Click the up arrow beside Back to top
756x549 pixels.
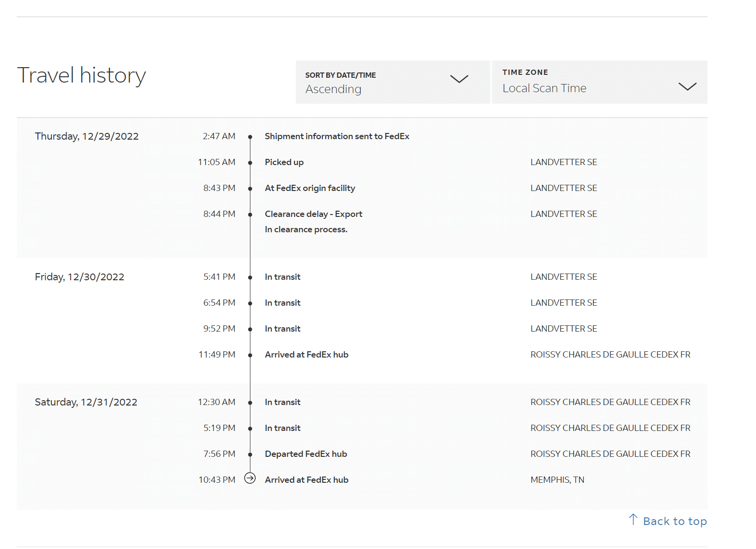click(x=633, y=519)
